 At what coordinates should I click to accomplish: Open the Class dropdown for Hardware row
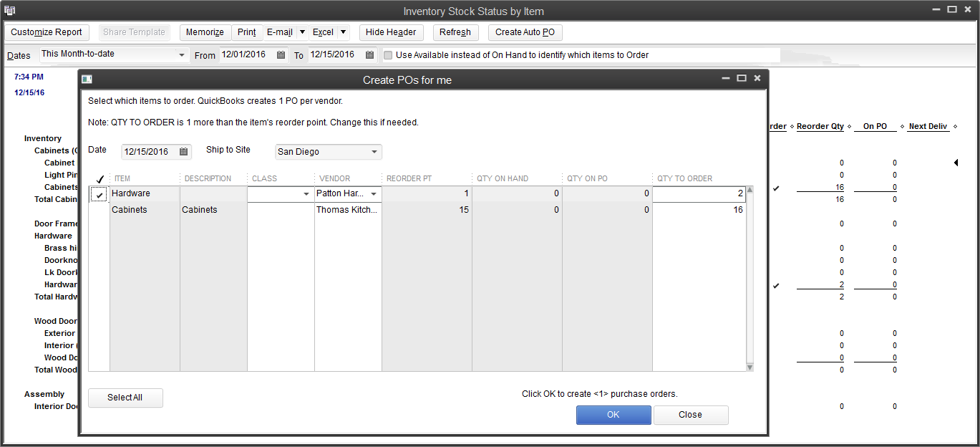pyautogui.click(x=306, y=194)
